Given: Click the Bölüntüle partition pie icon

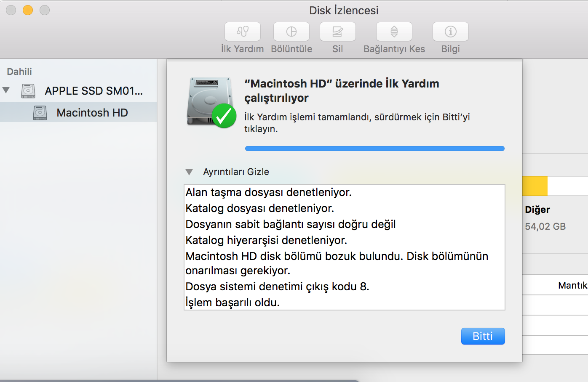Looking at the screenshot, I should point(291,32).
